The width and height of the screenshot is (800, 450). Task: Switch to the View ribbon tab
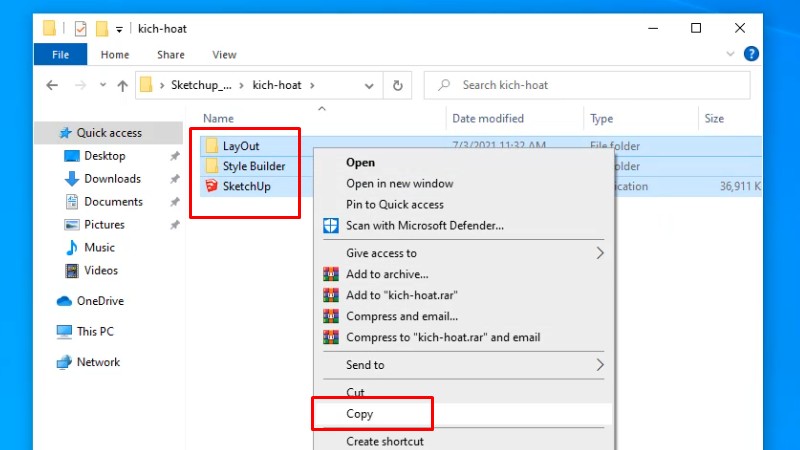224,55
